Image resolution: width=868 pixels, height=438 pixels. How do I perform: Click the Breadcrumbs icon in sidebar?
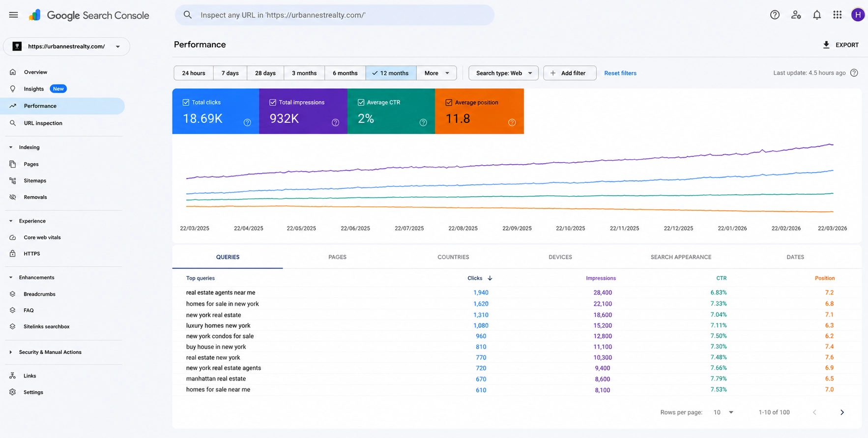(x=13, y=294)
